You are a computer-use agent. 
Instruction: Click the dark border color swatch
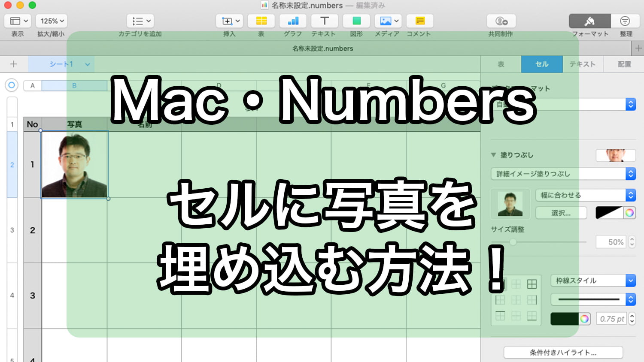coord(565,319)
